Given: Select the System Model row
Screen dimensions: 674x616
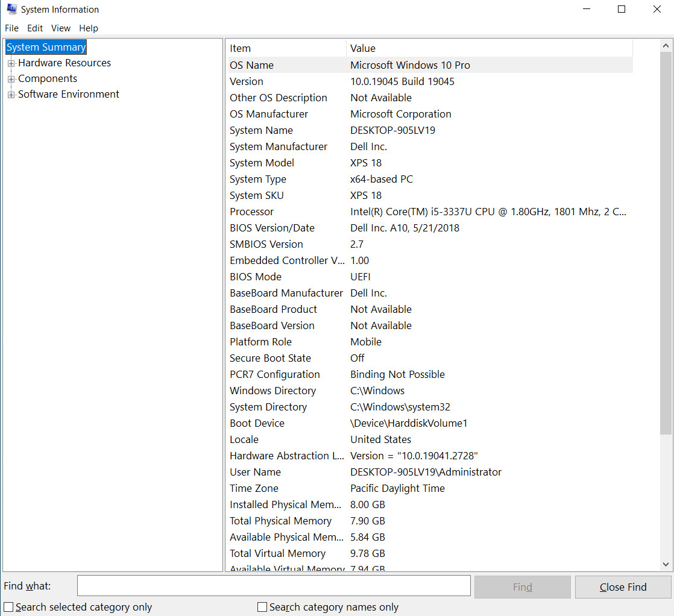Looking at the screenshot, I should click(x=430, y=163).
